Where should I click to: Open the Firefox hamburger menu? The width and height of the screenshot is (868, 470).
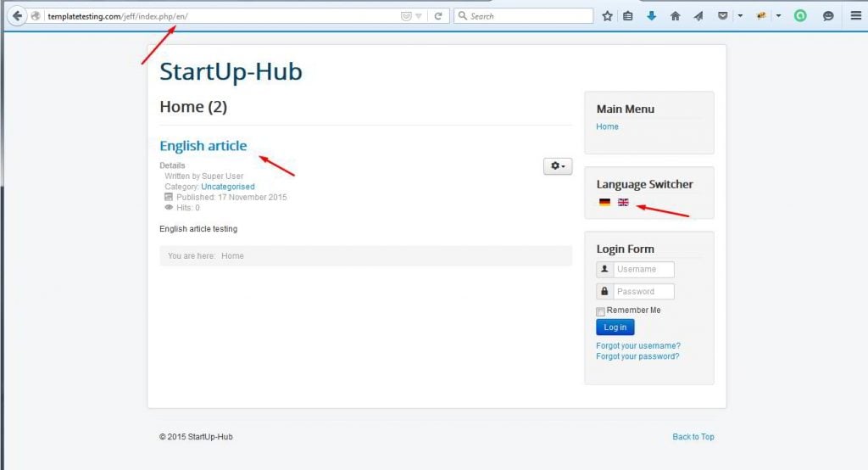pyautogui.click(x=855, y=16)
